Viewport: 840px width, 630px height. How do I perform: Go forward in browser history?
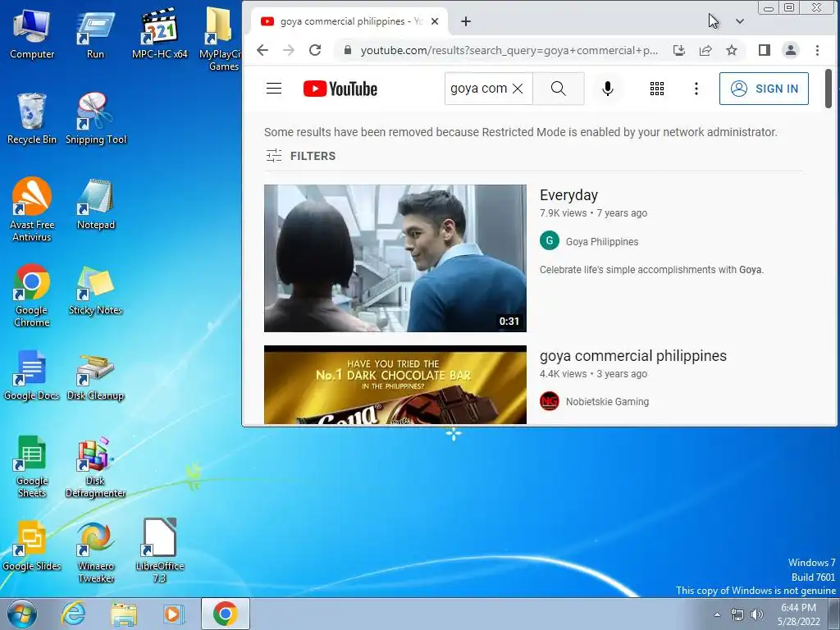[x=289, y=50]
